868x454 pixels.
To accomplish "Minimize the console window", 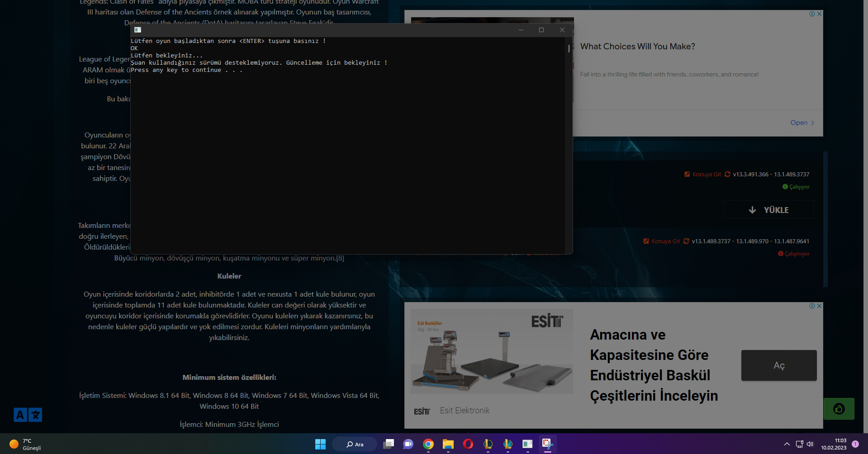I will pos(521,30).
